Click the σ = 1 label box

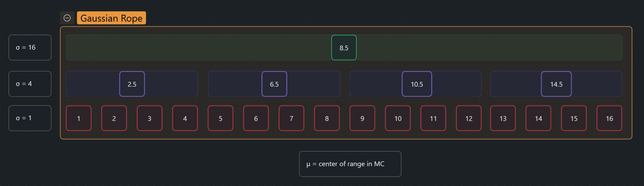[30, 118]
